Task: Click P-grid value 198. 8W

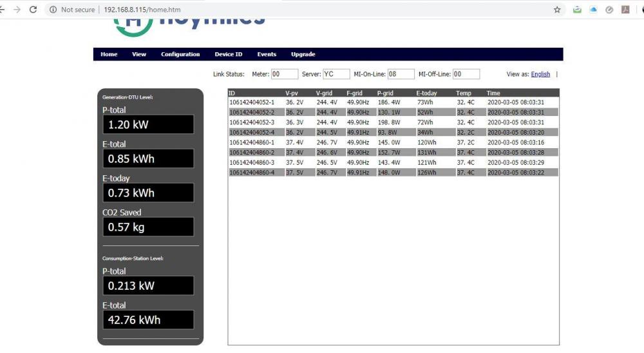Action: (389, 122)
